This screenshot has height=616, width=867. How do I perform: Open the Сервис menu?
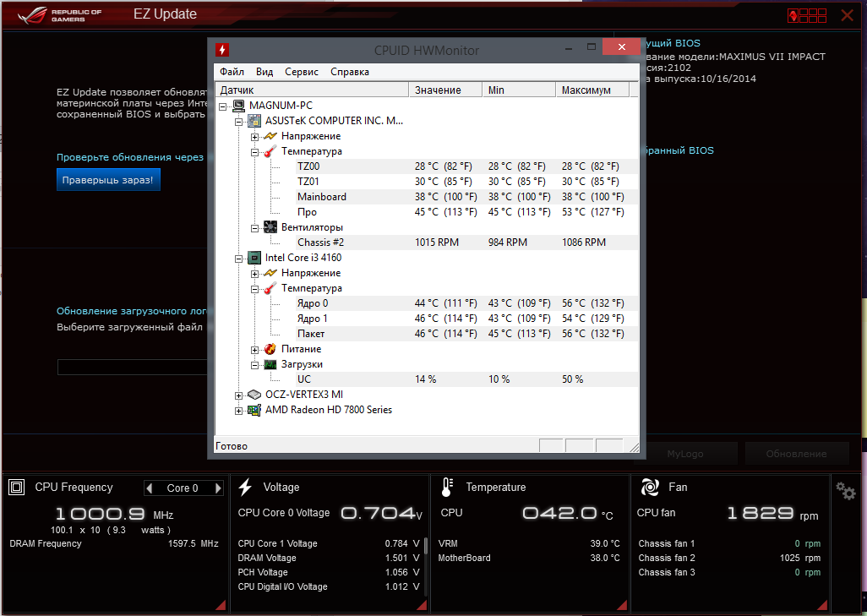302,72
